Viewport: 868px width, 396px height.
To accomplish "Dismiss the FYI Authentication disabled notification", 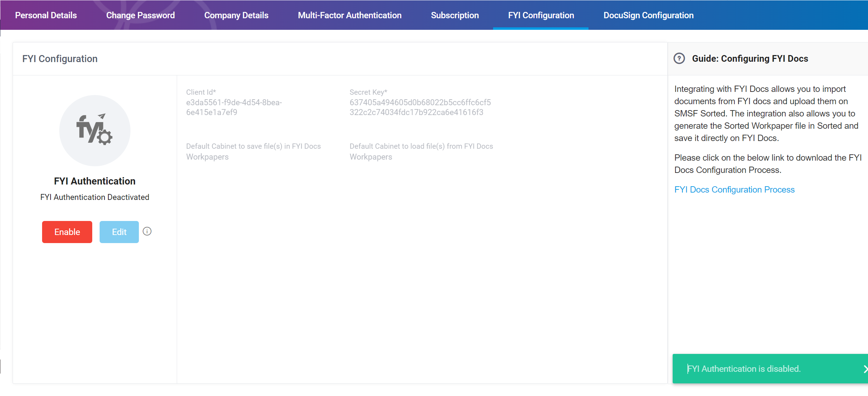I will [x=865, y=369].
